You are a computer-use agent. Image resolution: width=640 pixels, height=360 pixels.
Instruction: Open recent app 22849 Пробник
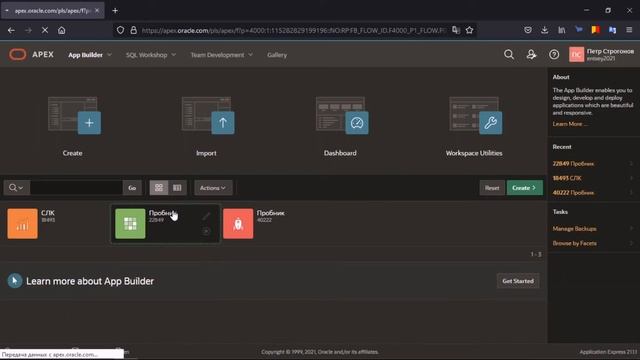573,163
